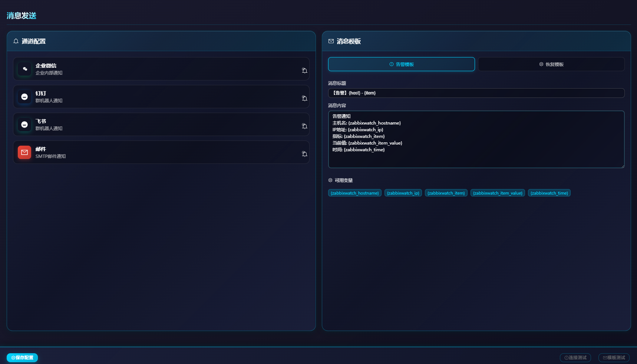637x364 pixels.
Task: Toggle the bell for 邮件 channel
Action: click(x=304, y=154)
